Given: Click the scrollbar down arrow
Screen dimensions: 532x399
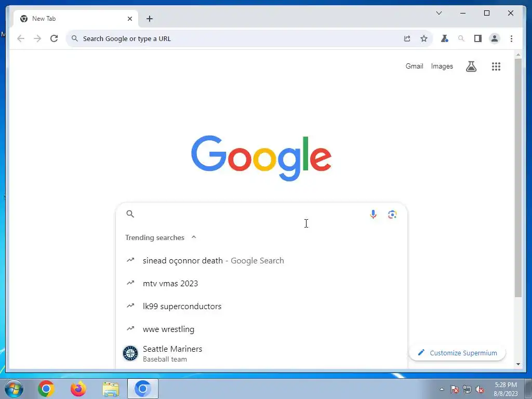Looking at the screenshot, I should [x=518, y=364].
